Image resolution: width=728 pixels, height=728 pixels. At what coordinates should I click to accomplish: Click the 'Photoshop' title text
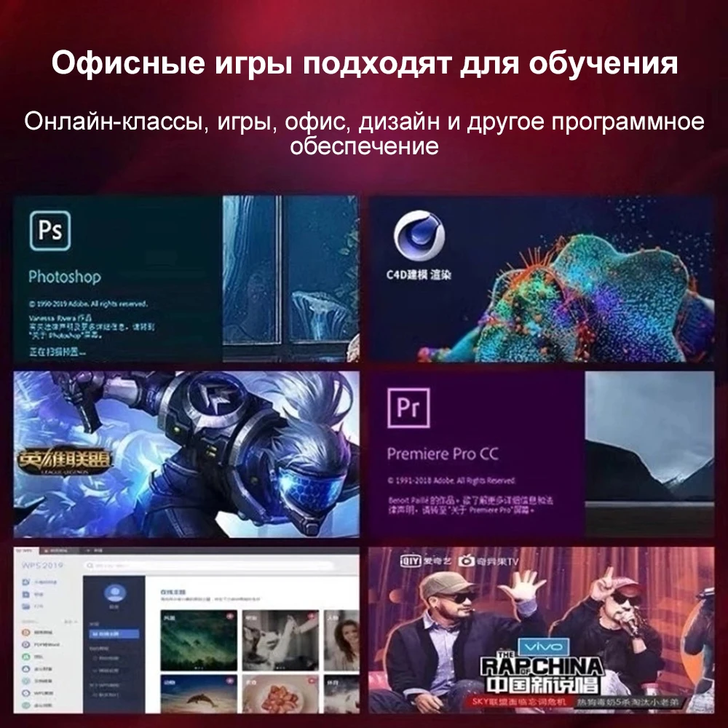(x=65, y=277)
